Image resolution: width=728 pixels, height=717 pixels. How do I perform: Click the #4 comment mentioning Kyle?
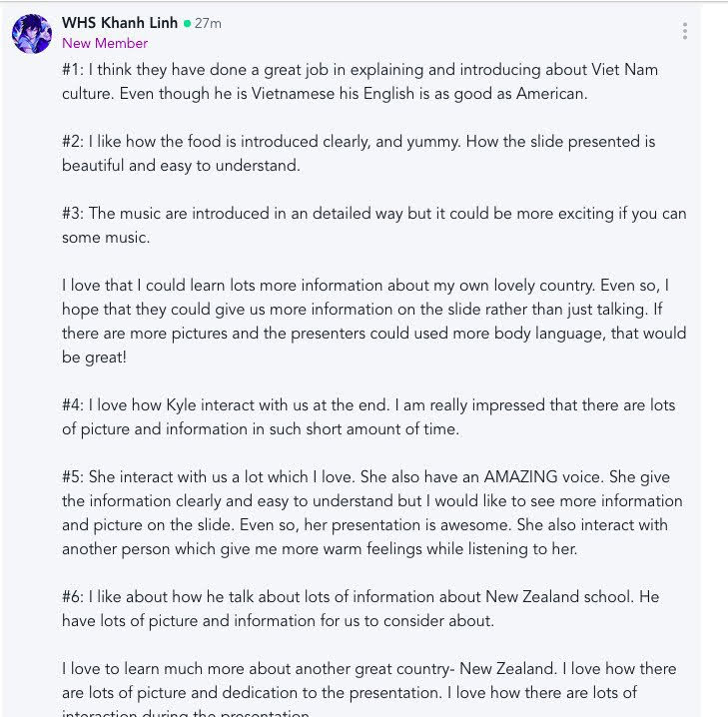(x=368, y=416)
